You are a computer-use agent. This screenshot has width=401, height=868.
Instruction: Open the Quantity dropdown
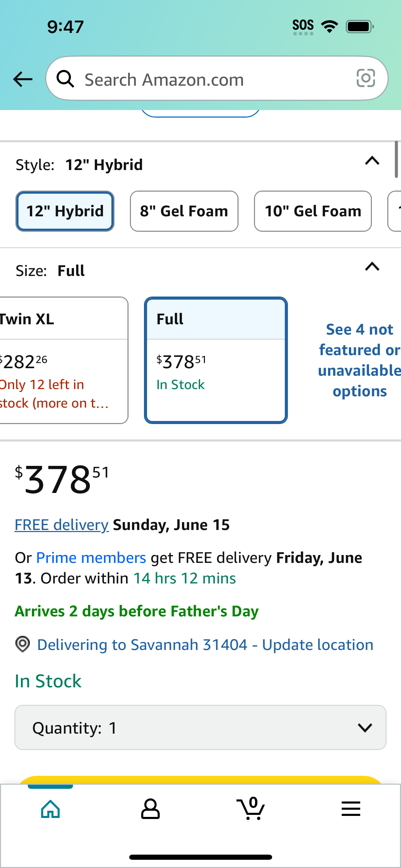200,727
